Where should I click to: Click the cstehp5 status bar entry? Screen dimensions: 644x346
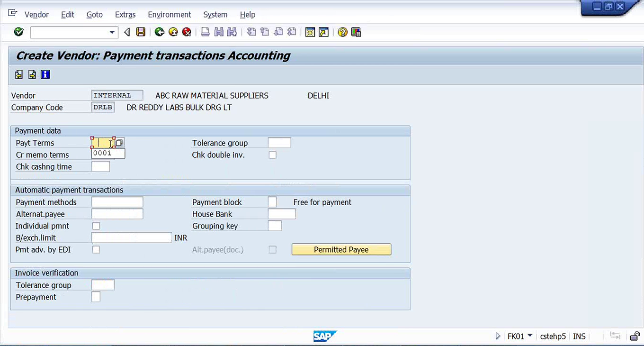tap(553, 336)
